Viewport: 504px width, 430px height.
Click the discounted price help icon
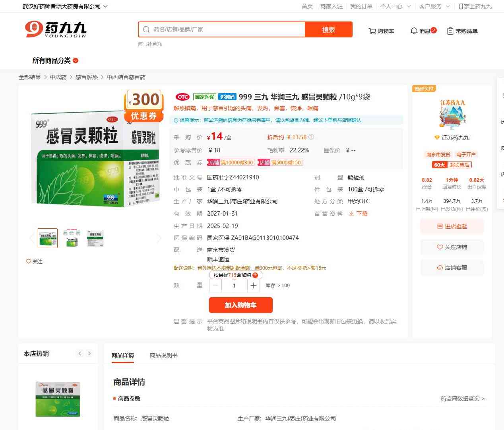pos(311,137)
